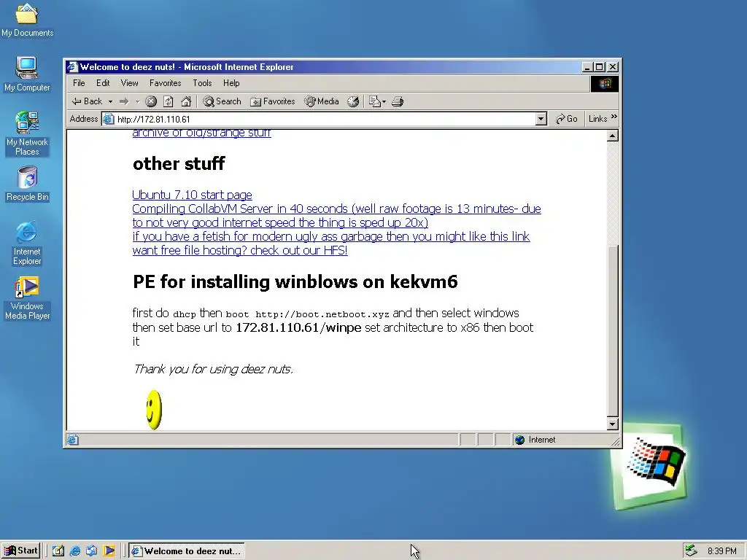This screenshot has height=560, width=747.
Task: Click the page icon in address bar
Action: coord(109,119)
